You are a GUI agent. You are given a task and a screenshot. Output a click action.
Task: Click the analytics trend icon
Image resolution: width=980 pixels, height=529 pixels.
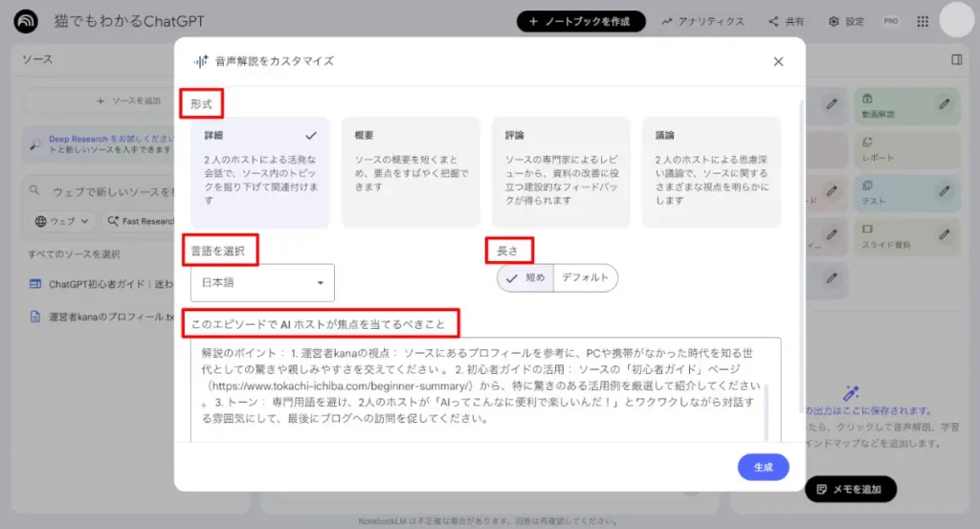click(x=667, y=21)
